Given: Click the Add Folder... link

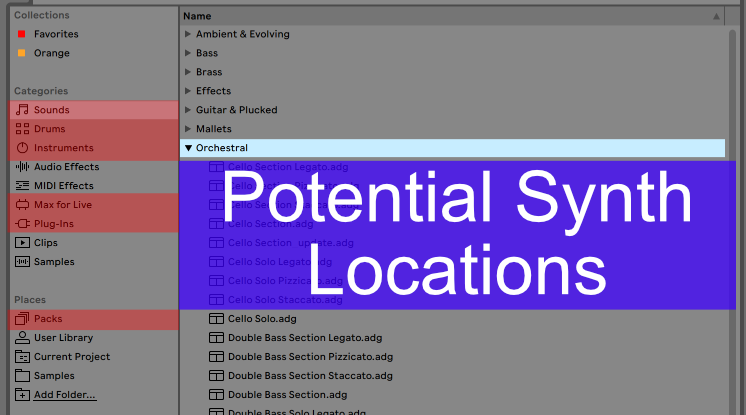Looking at the screenshot, I should [65, 395].
